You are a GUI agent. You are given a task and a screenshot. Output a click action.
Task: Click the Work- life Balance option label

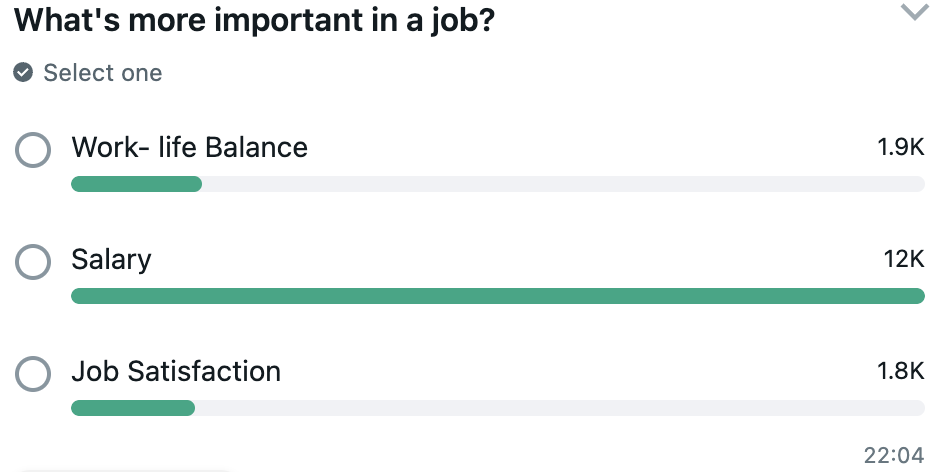click(189, 148)
